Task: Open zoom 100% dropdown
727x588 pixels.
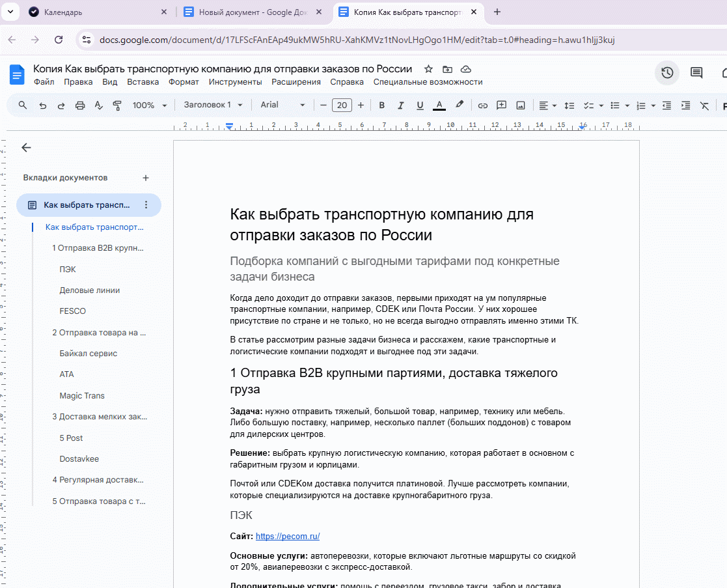Action: pos(149,105)
